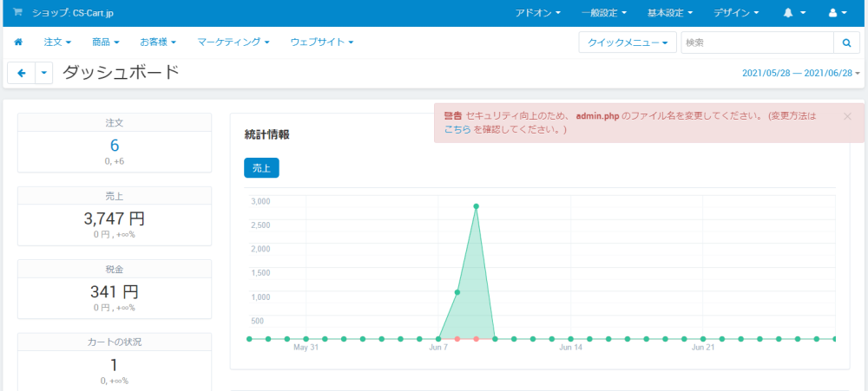The height and width of the screenshot is (391, 868).
Task: Open the 基本設定 menu
Action: [670, 13]
